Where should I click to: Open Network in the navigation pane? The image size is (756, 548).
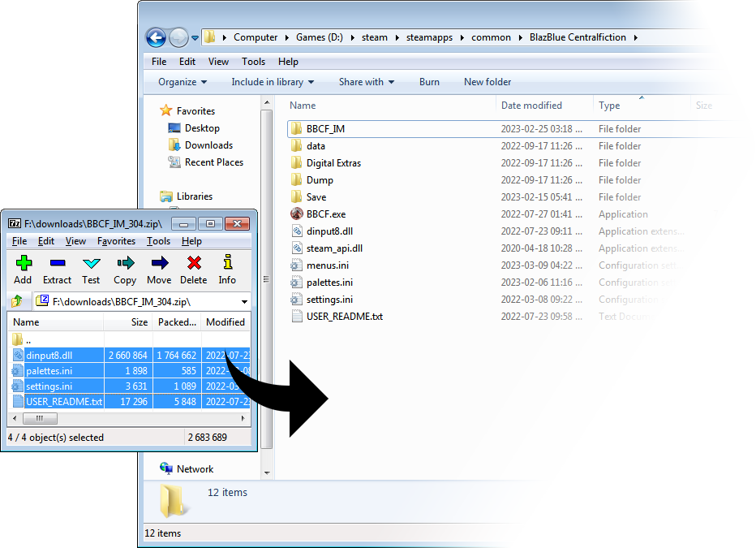point(195,469)
